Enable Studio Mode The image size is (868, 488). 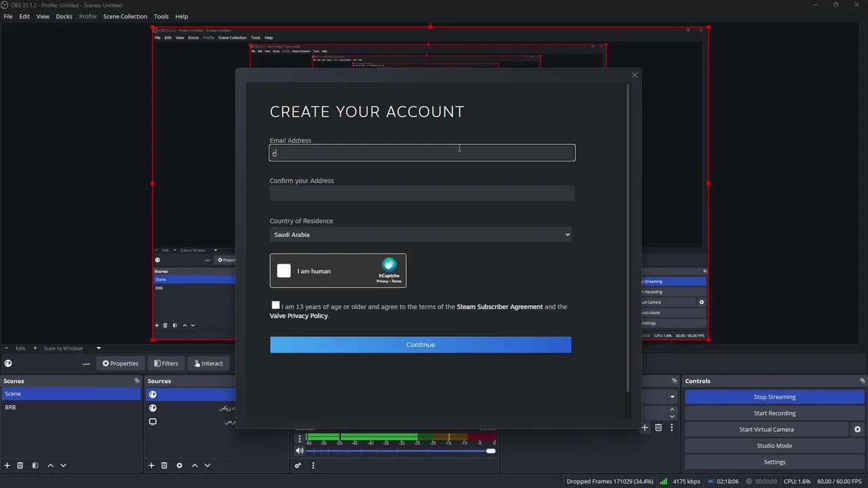click(x=774, y=446)
